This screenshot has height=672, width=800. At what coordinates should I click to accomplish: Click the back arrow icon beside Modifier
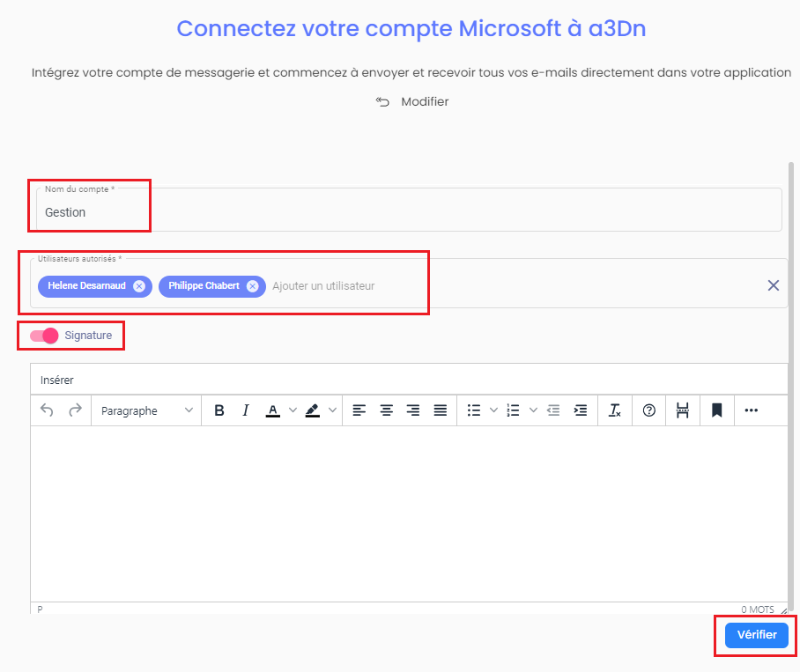click(382, 102)
